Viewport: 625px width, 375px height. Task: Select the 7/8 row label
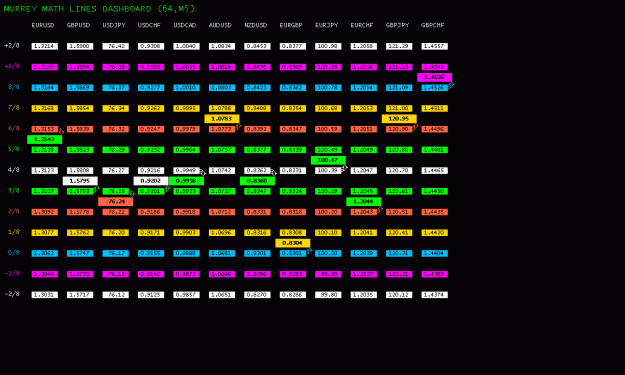click(x=14, y=108)
